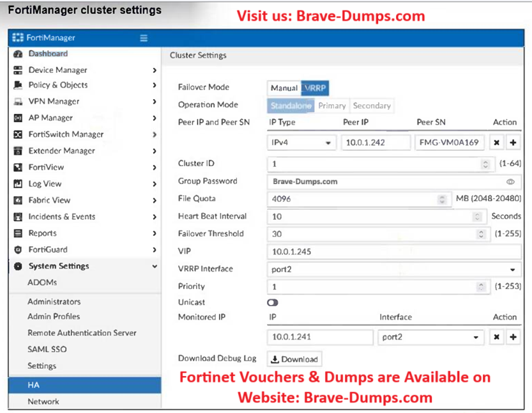
Task: Add a Monitored IP row with plus icon
Action: (513, 337)
